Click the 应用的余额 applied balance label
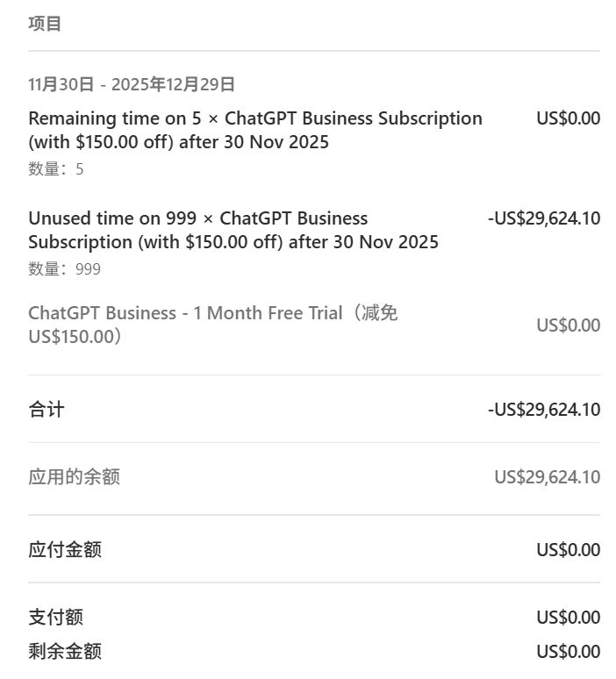 click(x=74, y=477)
